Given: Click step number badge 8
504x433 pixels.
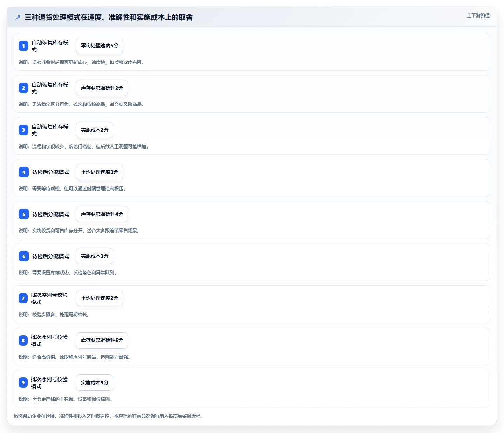Looking at the screenshot, I should pos(23,341).
